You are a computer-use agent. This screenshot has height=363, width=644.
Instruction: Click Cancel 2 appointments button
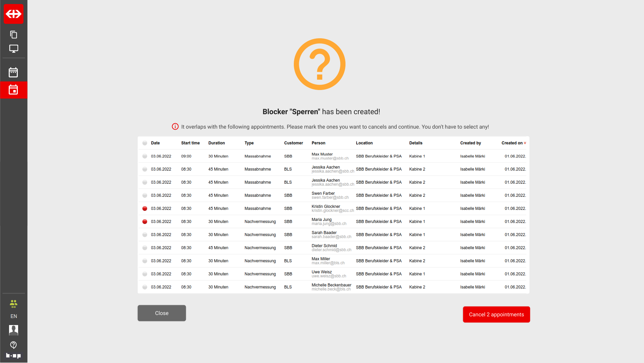(496, 315)
